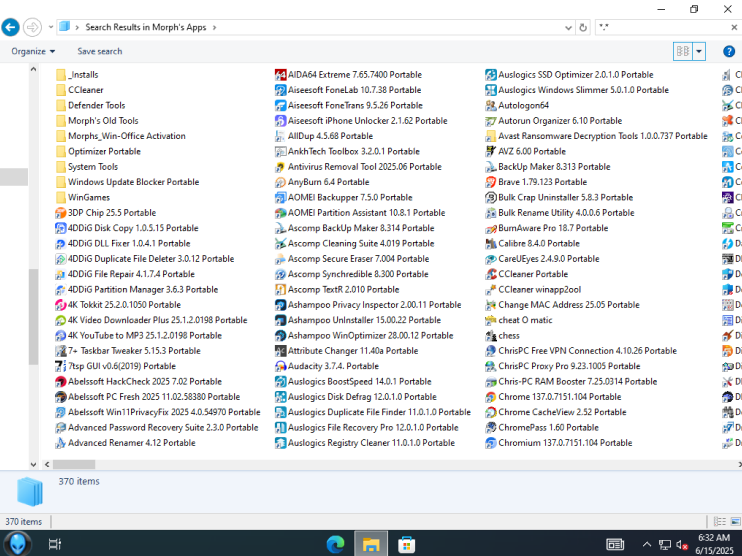Click the 4K Video Downloader Plus icon
This screenshot has width=742, height=556.
[x=61, y=320]
